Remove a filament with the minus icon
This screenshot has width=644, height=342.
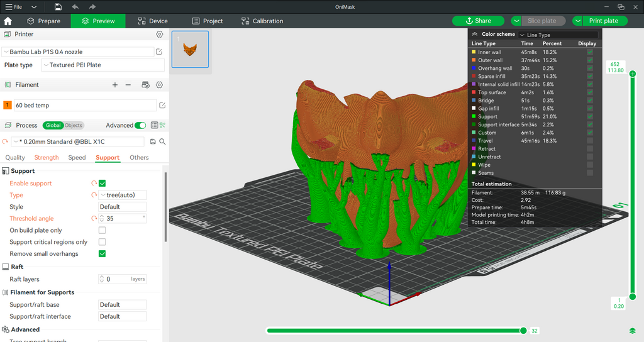[x=128, y=85]
